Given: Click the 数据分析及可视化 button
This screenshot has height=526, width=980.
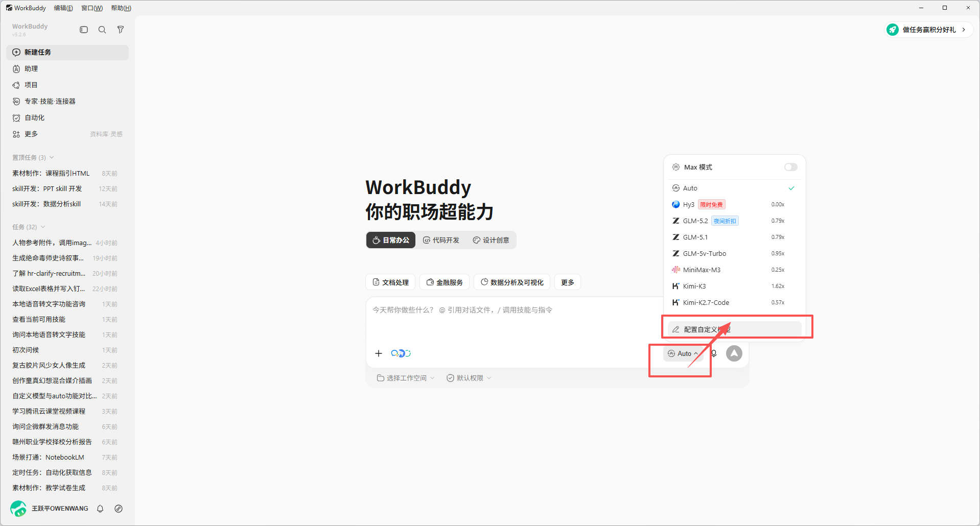Looking at the screenshot, I should [x=512, y=282].
